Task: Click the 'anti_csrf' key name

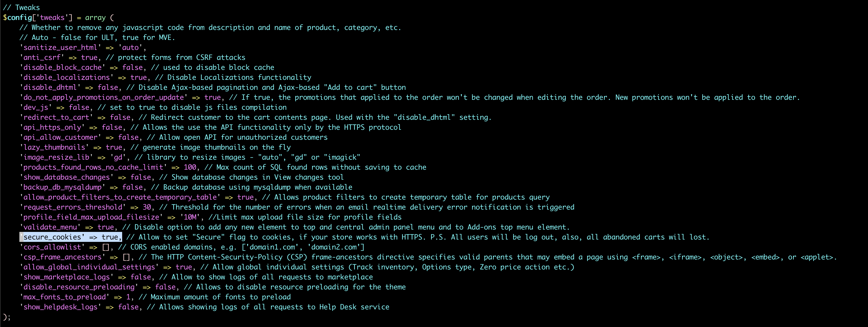Action: click(x=42, y=58)
